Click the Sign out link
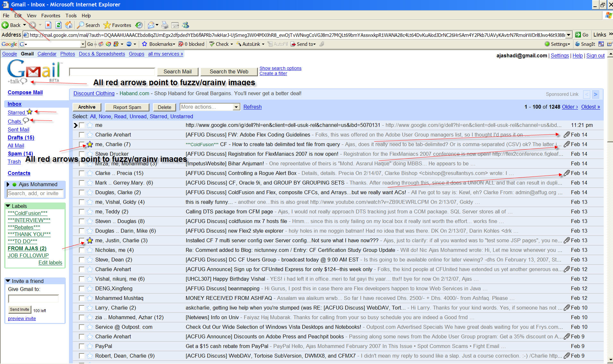 (x=595, y=55)
